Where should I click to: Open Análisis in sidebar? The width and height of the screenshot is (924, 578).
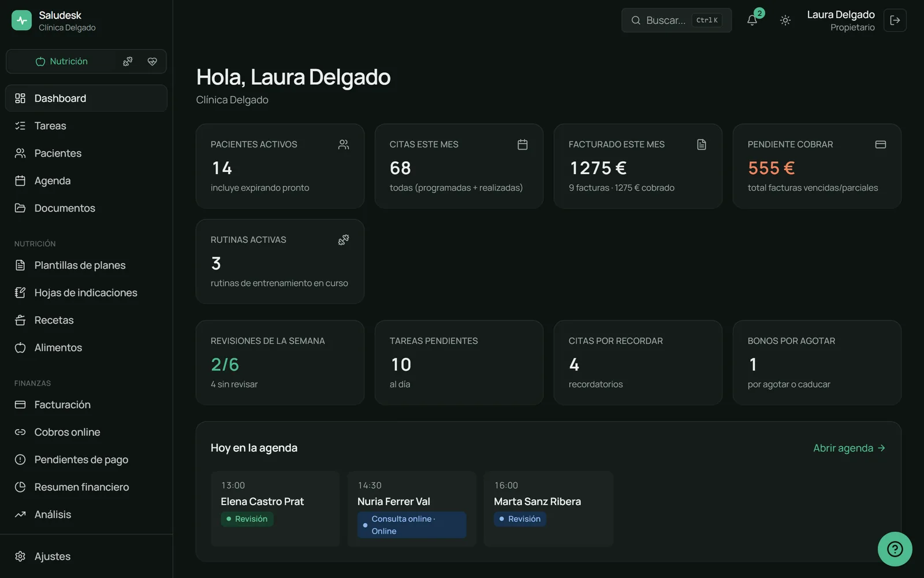tap(86, 514)
